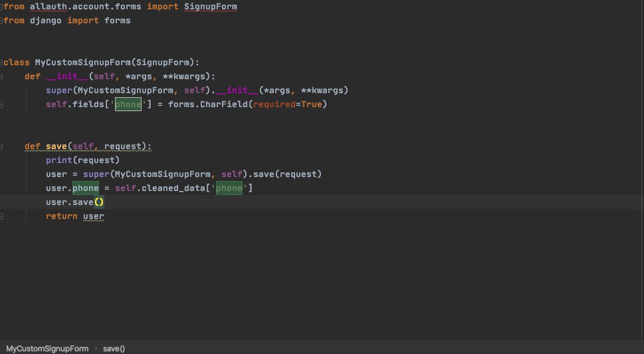
Task: Click '.save(request)' at end of super line
Action: (x=284, y=174)
